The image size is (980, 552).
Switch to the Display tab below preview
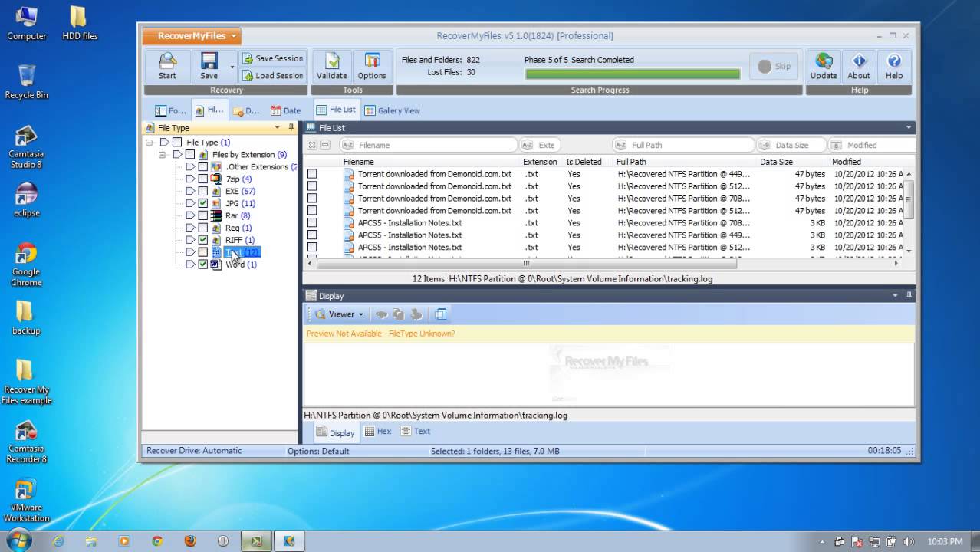(336, 432)
